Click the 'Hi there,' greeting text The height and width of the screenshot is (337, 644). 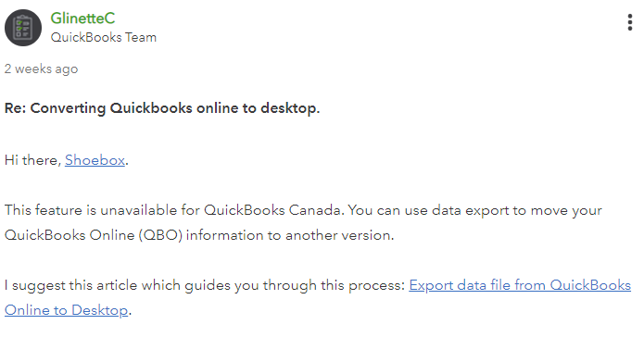[x=32, y=160]
